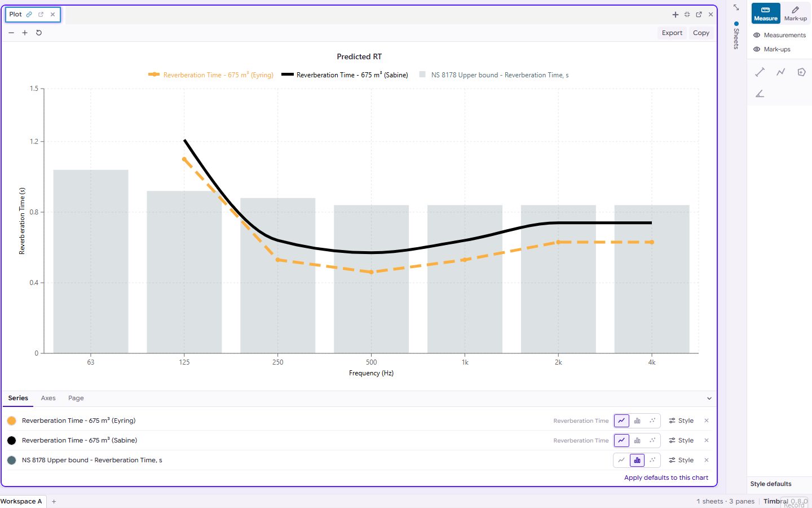Viewport: 812px width, 508px height.
Task: Open Style options for NS 8178 series
Action: click(x=681, y=460)
